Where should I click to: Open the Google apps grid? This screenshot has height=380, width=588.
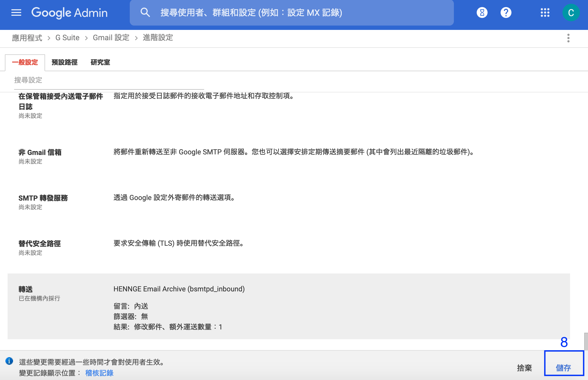click(x=545, y=13)
